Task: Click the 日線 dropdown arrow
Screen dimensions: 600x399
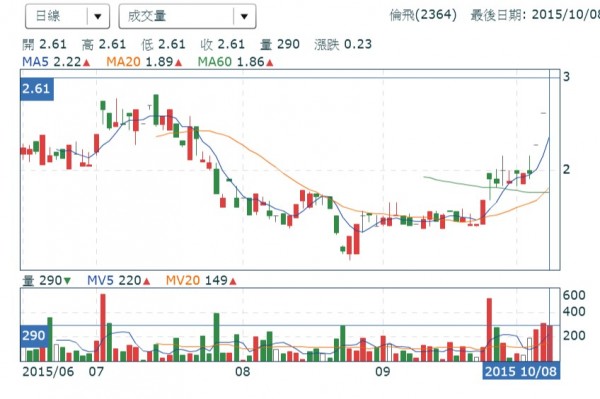Action: 98,16
